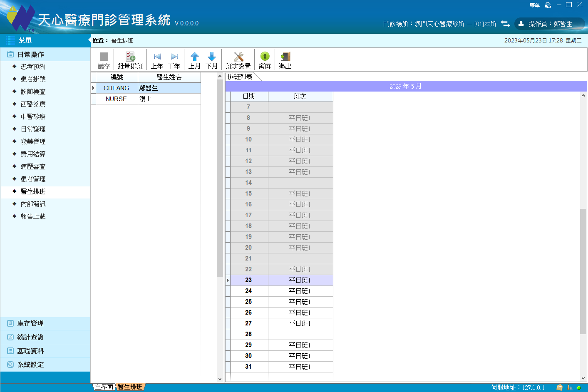Expand the 庫存管理 section
Viewport: 588px width, 392px height.
click(45, 323)
